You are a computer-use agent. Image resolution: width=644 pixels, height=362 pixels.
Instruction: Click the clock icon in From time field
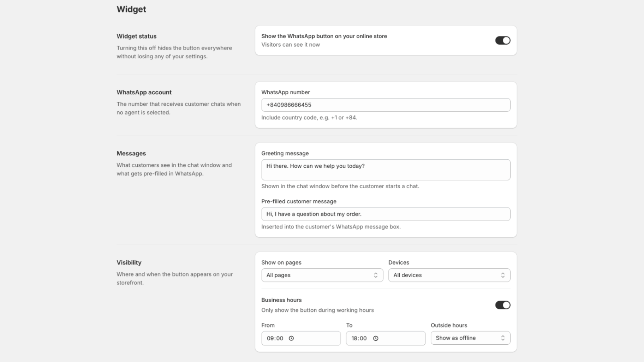click(x=291, y=338)
